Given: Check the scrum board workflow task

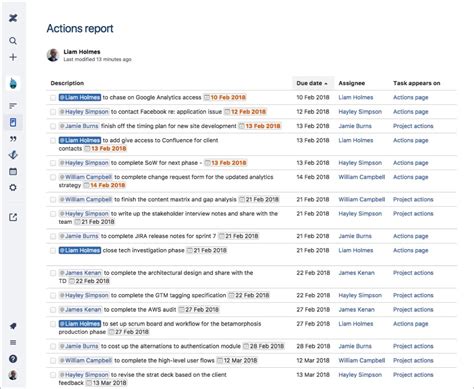Looking at the screenshot, I should [x=53, y=324].
